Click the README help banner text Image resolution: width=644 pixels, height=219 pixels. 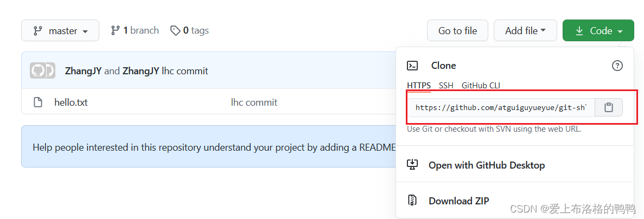pyautogui.click(x=214, y=147)
